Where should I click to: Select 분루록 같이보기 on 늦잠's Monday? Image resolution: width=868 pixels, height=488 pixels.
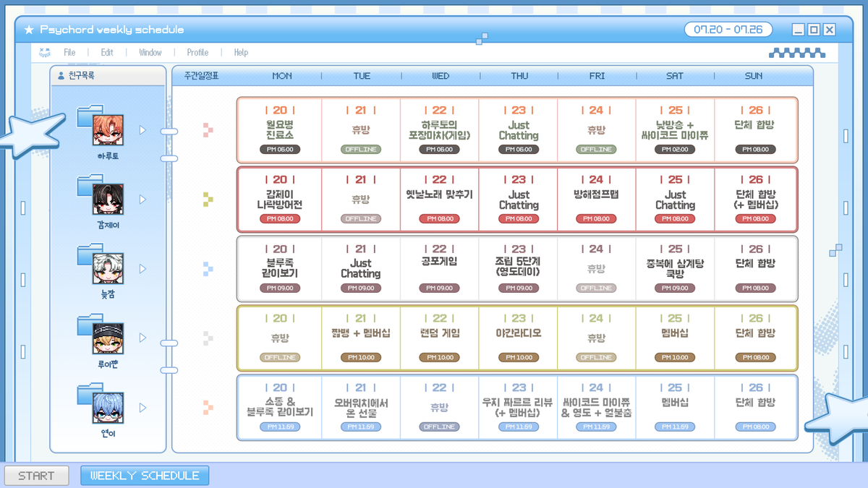tap(280, 268)
